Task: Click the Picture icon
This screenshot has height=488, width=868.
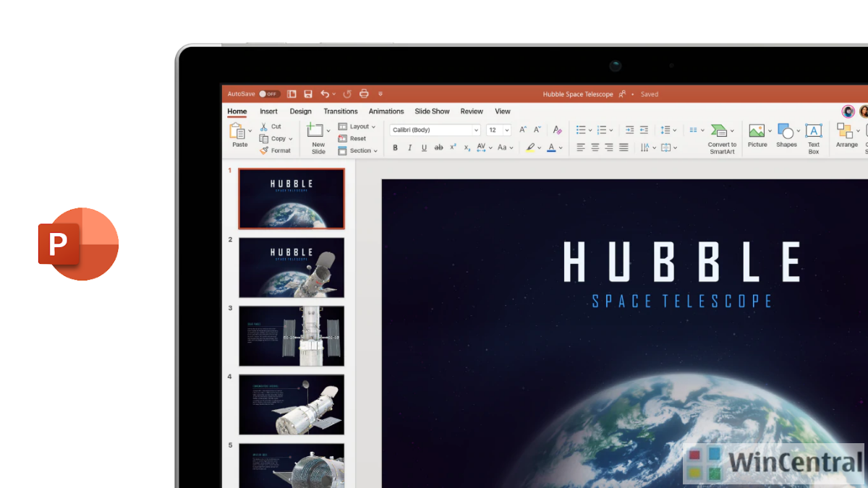Action: tap(757, 131)
